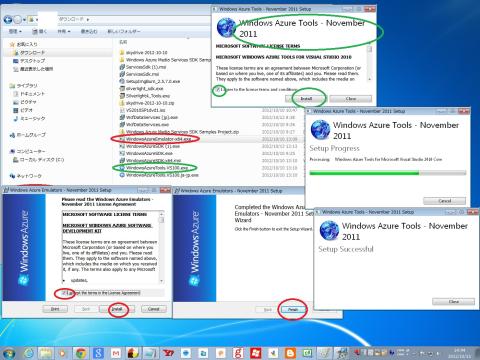Open Windows Explorer from the taskbar
The image size is (480, 360).
point(46,353)
